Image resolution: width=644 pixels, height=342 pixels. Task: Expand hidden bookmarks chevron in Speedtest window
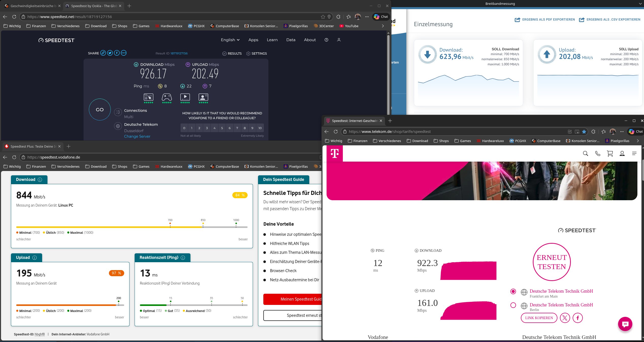tap(383, 26)
